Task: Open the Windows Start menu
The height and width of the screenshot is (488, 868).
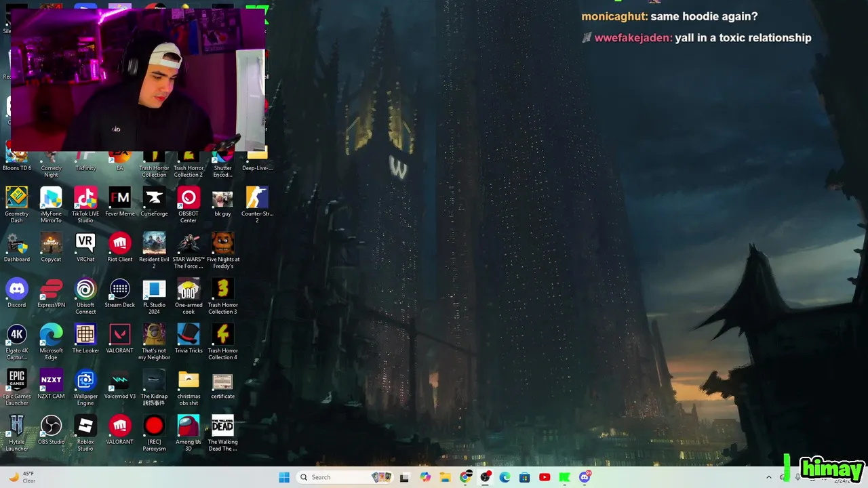Action: tap(284, 477)
